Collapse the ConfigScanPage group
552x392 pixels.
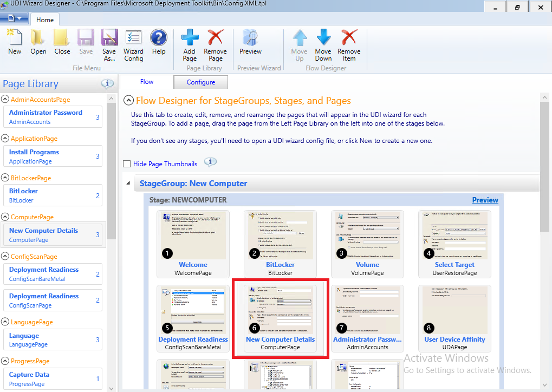point(5,256)
